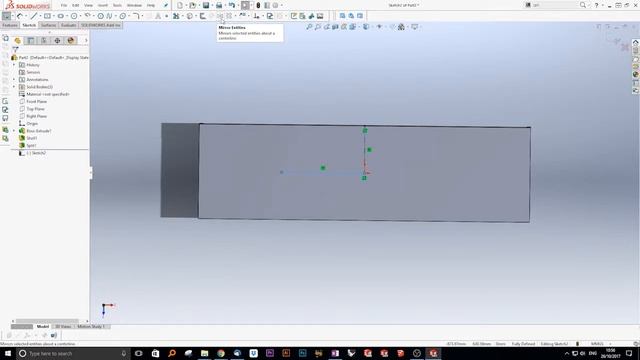
Task: Click the SolidWorks Resources task pane icon
Action: pos(636,42)
